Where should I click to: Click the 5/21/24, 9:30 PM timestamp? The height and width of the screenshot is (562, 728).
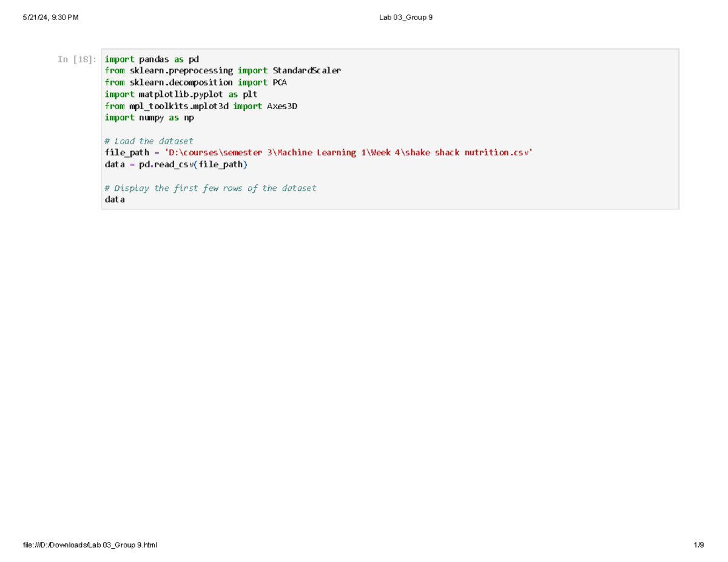point(50,18)
